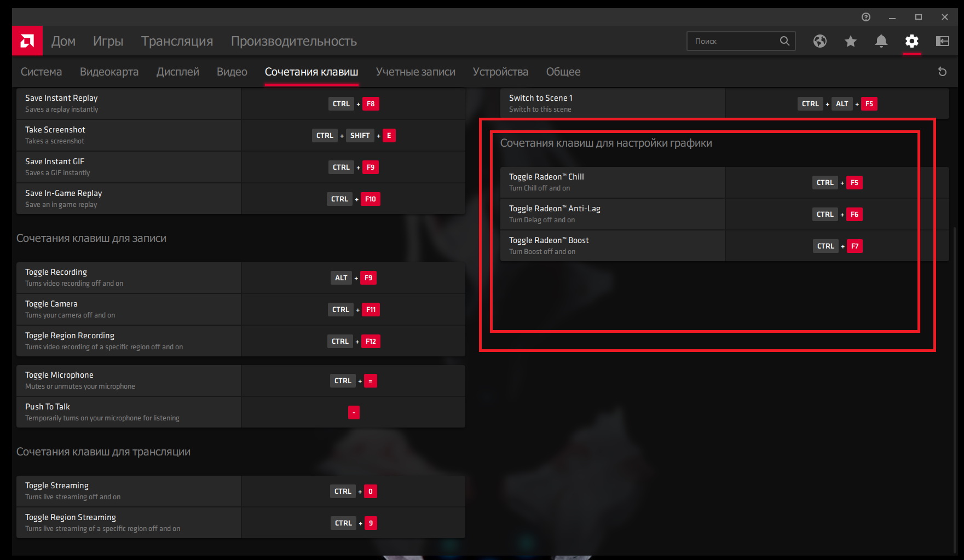964x560 pixels.
Task: Open the Устройства settings tab
Action: 501,72
